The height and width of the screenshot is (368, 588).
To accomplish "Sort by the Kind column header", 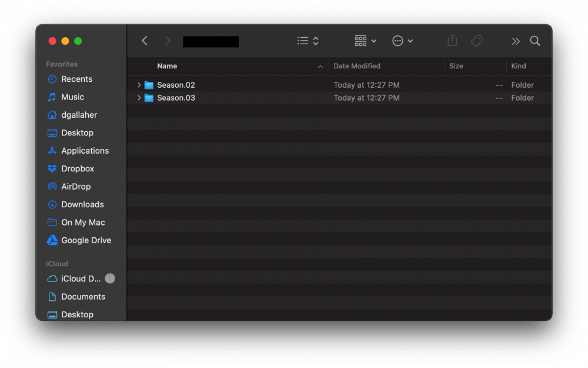I will [518, 66].
